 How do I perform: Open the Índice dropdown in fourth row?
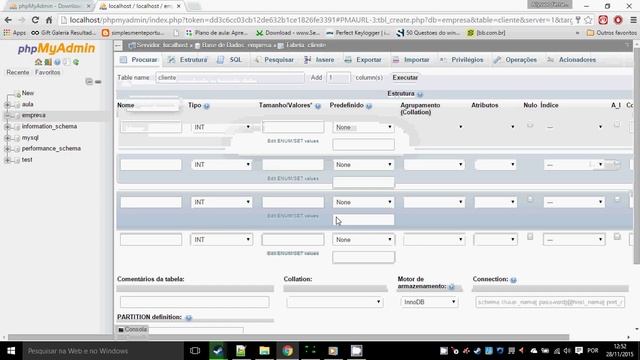coord(574,240)
